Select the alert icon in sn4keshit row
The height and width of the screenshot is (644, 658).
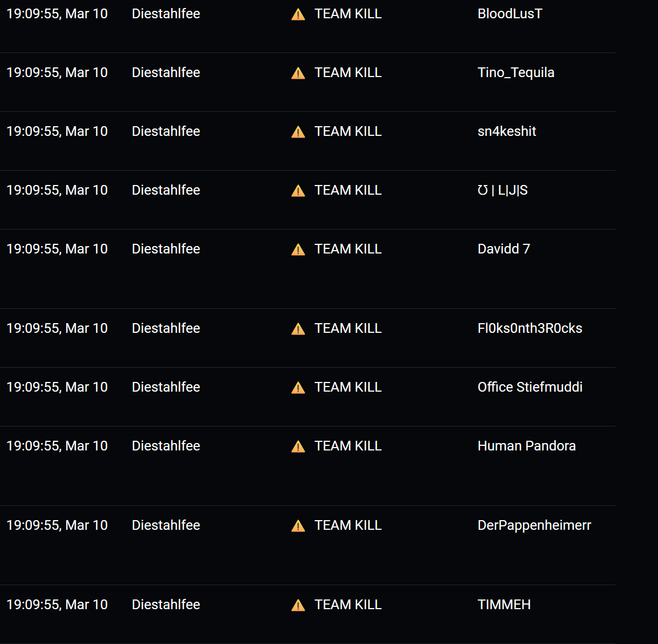point(298,132)
